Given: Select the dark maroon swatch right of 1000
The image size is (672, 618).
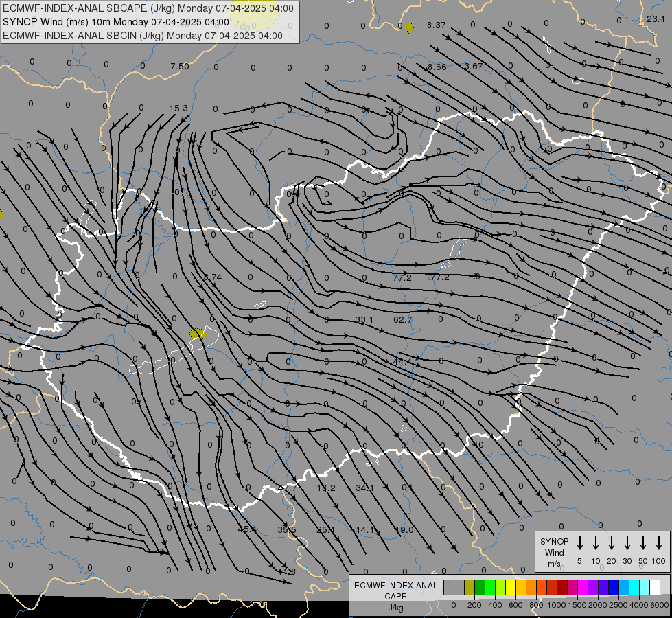Looking at the screenshot, I should click(x=562, y=587).
